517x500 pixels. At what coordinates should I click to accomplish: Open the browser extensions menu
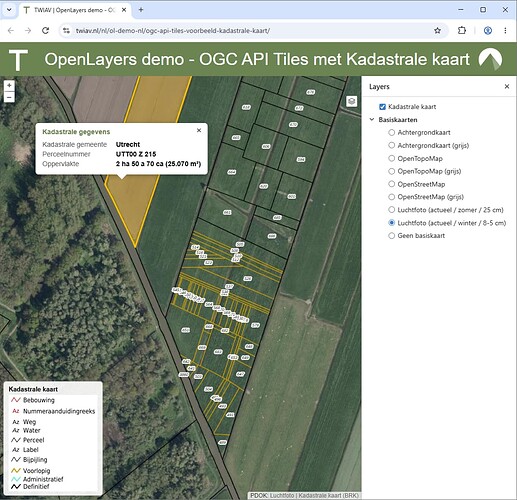(462, 31)
